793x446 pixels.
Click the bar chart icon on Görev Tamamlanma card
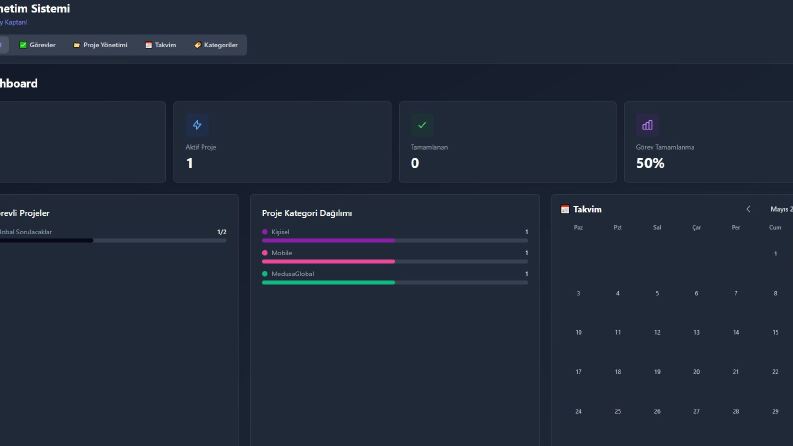click(x=647, y=125)
